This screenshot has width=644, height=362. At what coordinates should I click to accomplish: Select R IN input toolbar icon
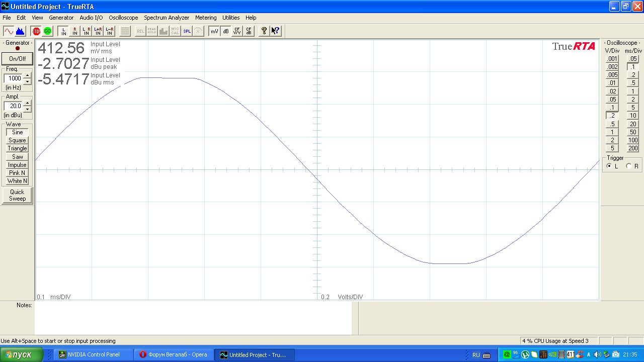tap(75, 31)
